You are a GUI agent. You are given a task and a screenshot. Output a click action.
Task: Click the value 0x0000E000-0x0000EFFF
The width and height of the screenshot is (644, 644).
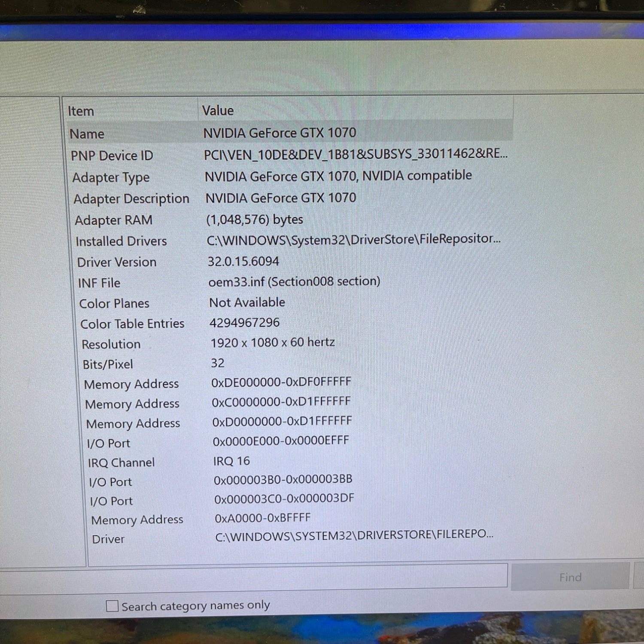[x=281, y=441]
